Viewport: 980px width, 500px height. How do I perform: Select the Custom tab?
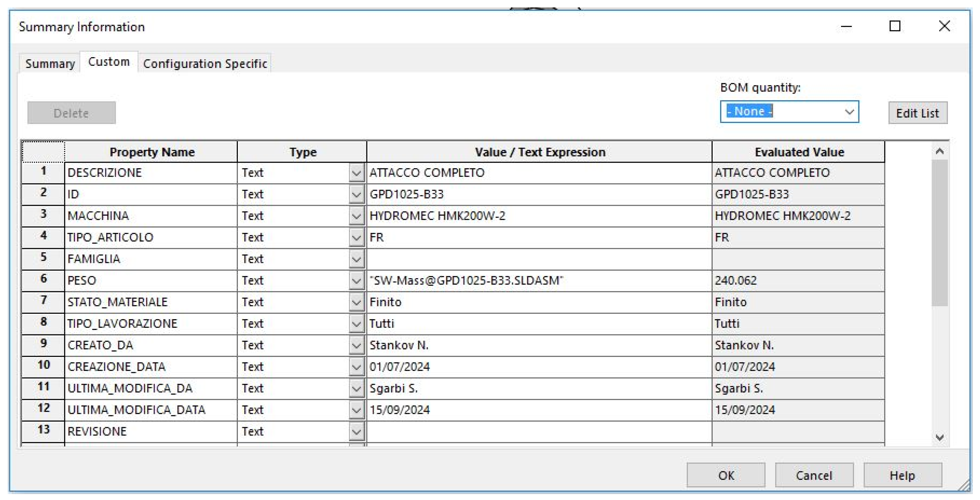(109, 62)
